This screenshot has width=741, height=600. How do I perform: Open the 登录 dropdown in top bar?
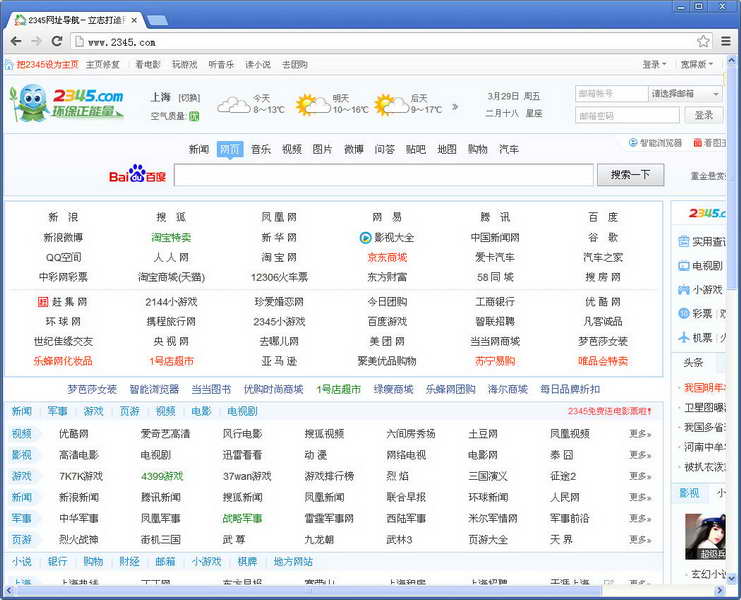pos(654,64)
